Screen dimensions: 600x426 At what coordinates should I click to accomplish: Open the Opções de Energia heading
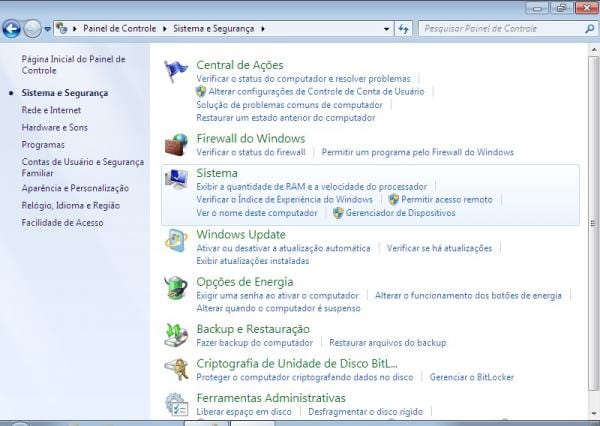245,282
